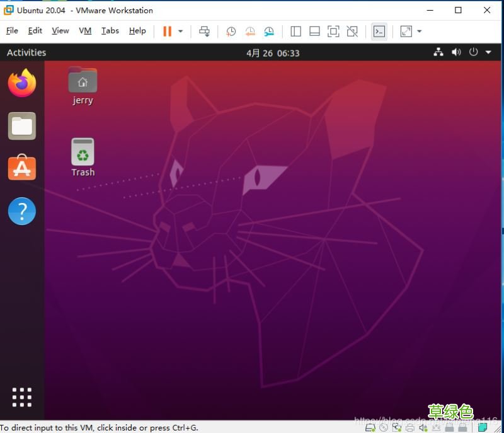Enter full screen mode
The height and width of the screenshot is (433, 504).
(333, 31)
